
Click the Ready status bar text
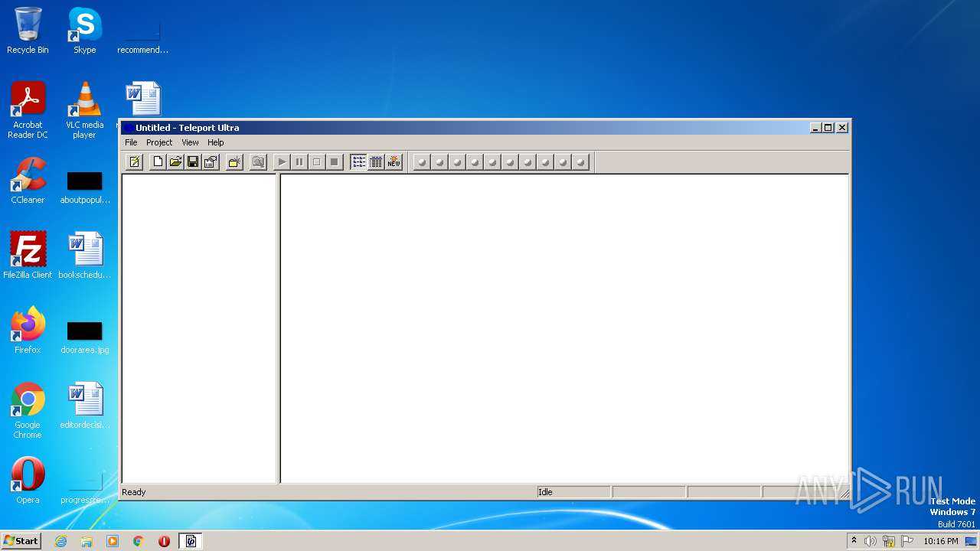tap(133, 492)
